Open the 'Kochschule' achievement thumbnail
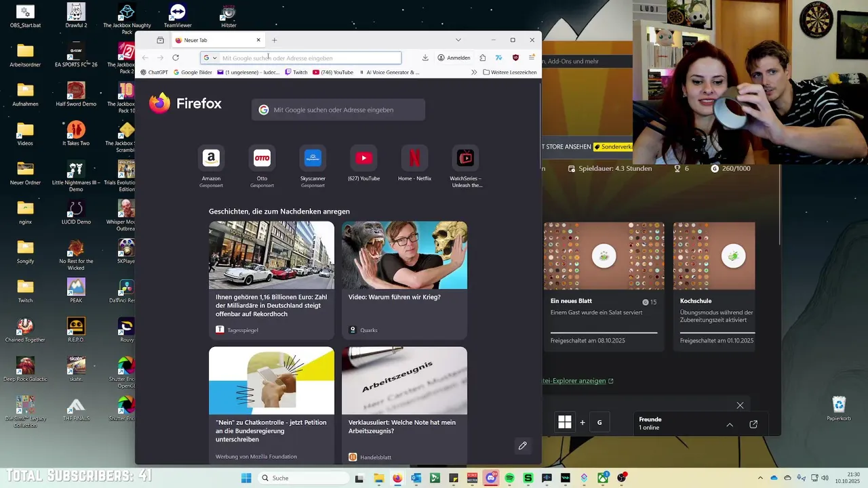 [714, 256]
